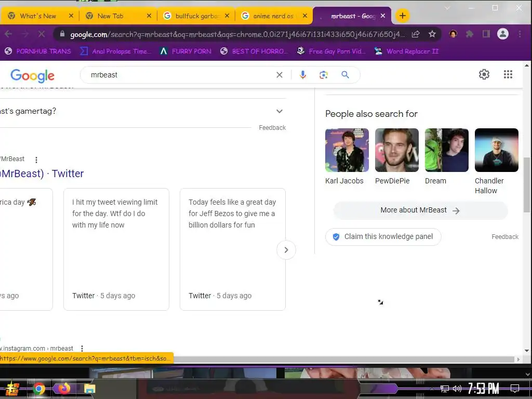Click More about MrBeast button
Screen dimensions: 532x399
click(420, 210)
